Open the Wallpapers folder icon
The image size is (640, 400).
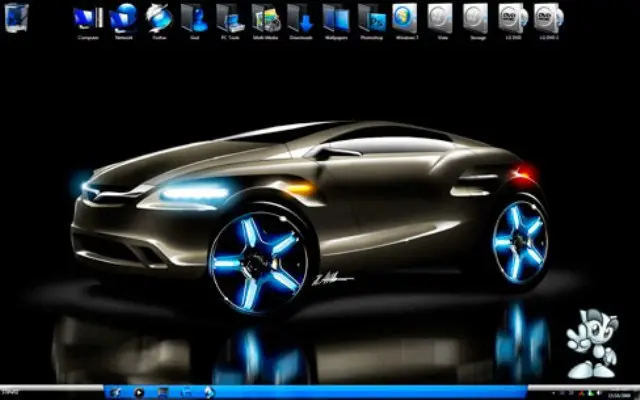pos(336,21)
